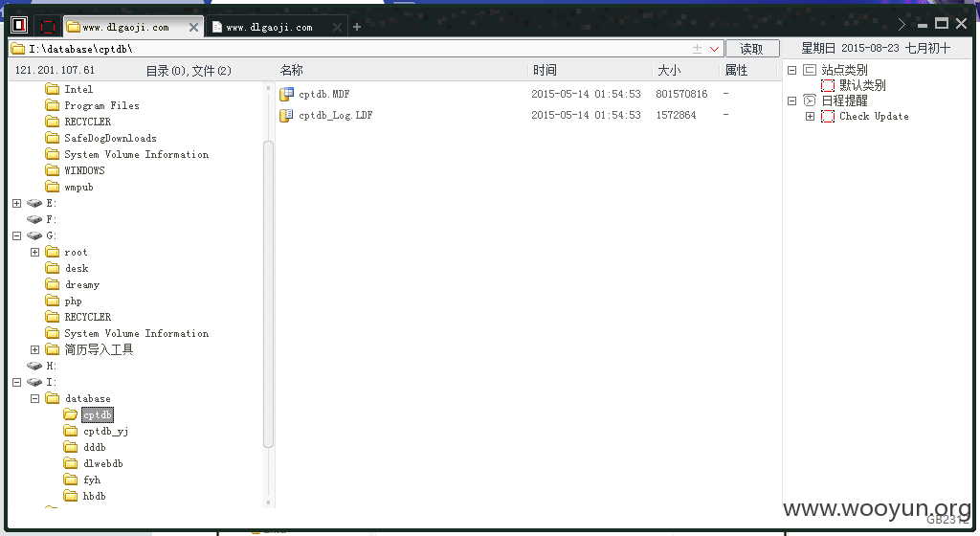This screenshot has height=536, width=980.
Task: Click the wmpub folder icon
Action: pos(53,187)
